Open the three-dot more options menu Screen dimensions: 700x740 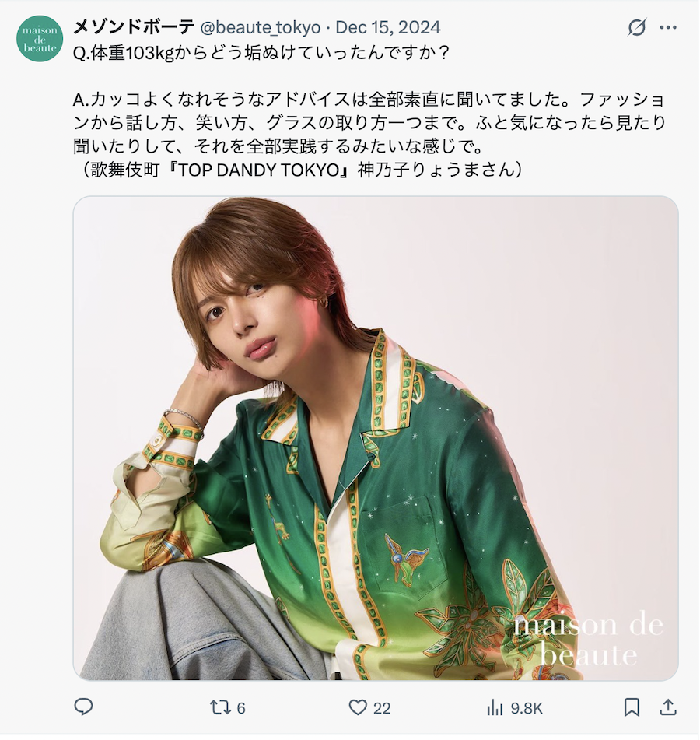668,27
